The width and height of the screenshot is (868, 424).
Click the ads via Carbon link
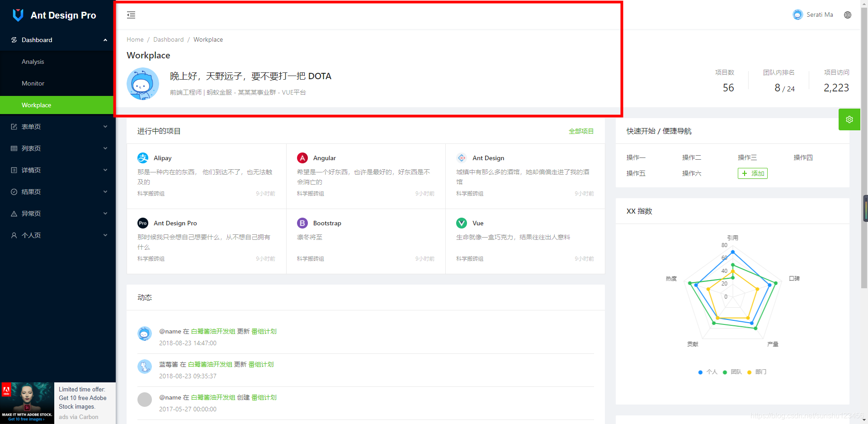click(x=78, y=417)
